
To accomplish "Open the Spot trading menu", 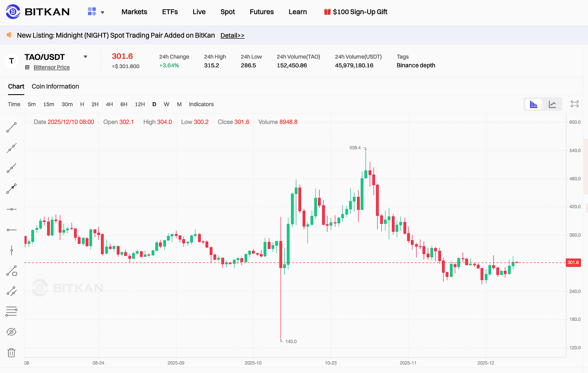I will click(x=228, y=12).
